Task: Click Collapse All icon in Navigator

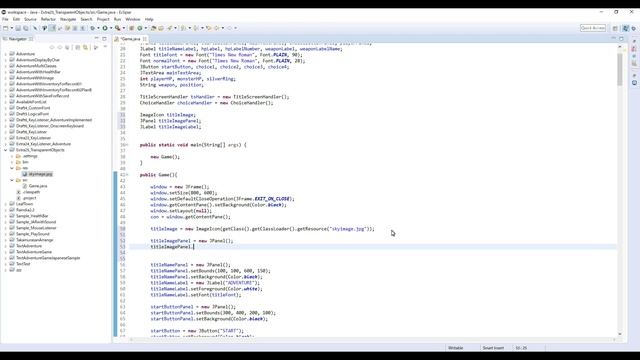Action: (78, 47)
